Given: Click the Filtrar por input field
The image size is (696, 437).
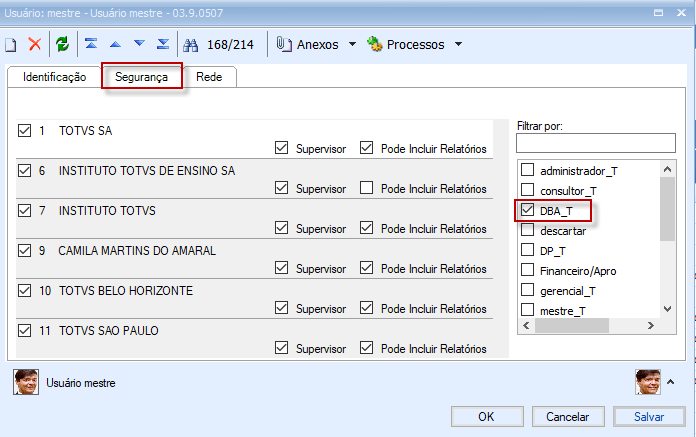Looking at the screenshot, I should [596, 143].
